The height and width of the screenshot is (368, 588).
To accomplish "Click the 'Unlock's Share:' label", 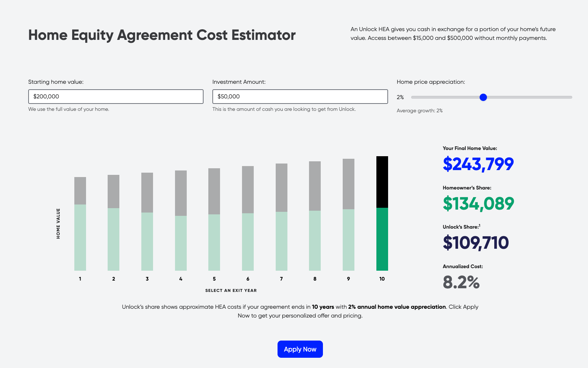I will point(461,227).
